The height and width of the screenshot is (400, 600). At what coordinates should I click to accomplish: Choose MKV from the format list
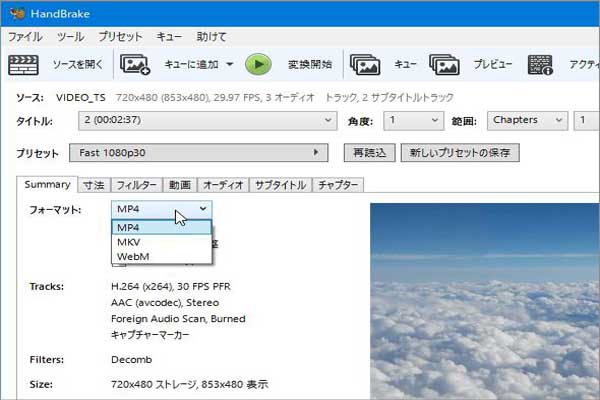coord(128,242)
